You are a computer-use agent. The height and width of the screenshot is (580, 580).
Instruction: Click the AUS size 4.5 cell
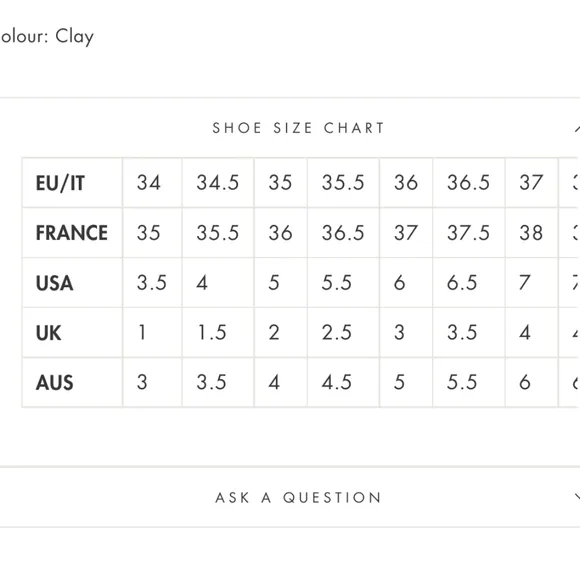coord(343,382)
